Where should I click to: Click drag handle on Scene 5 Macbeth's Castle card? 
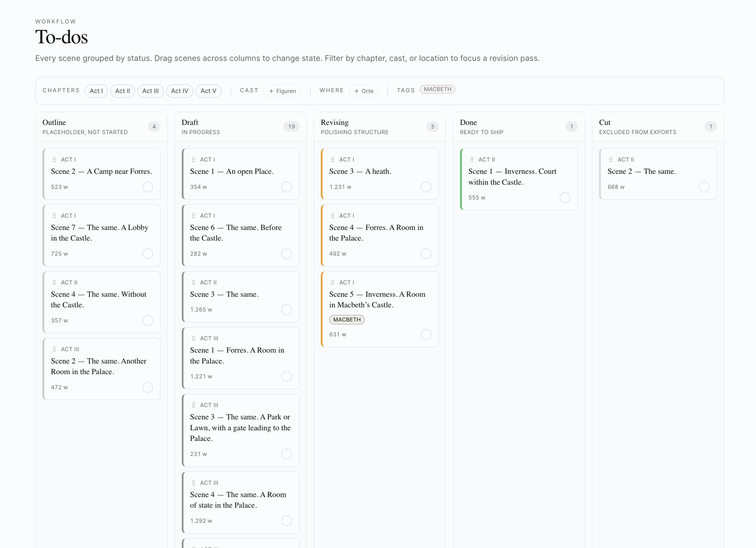pyautogui.click(x=332, y=283)
